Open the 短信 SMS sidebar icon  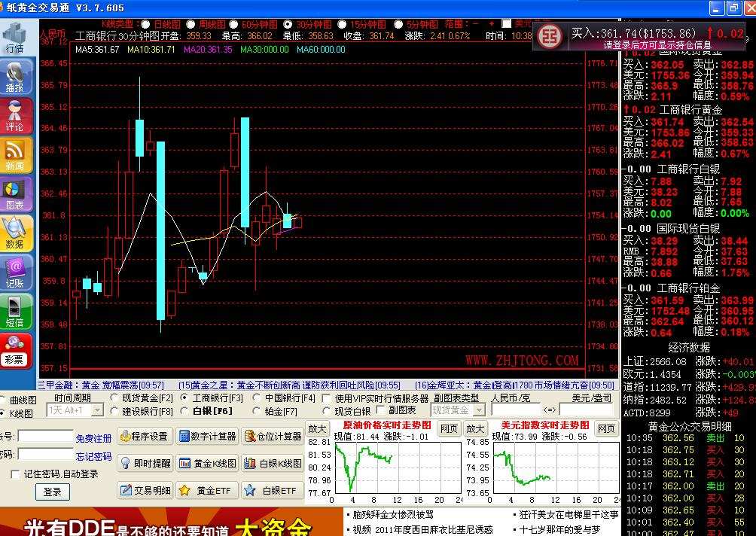pos(15,312)
